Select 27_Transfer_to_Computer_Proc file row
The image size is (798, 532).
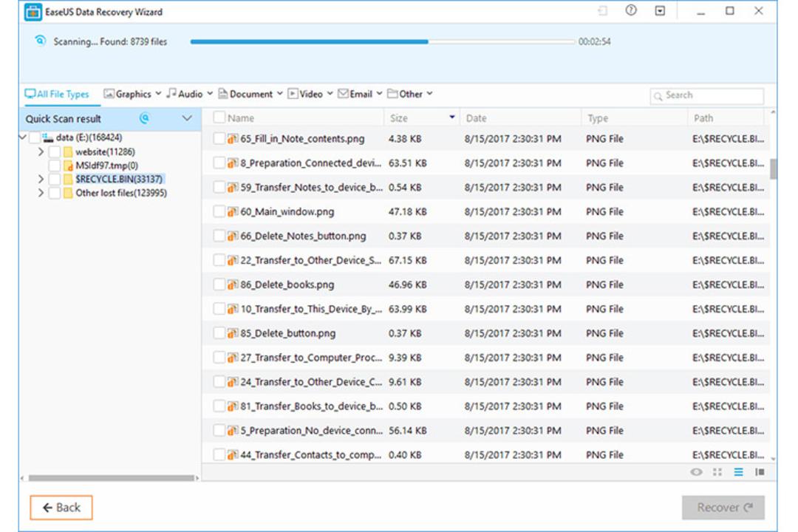tap(486, 358)
